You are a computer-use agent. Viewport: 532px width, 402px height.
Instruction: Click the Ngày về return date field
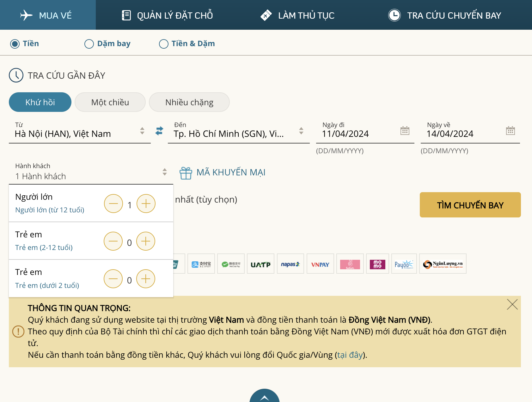point(470,132)
